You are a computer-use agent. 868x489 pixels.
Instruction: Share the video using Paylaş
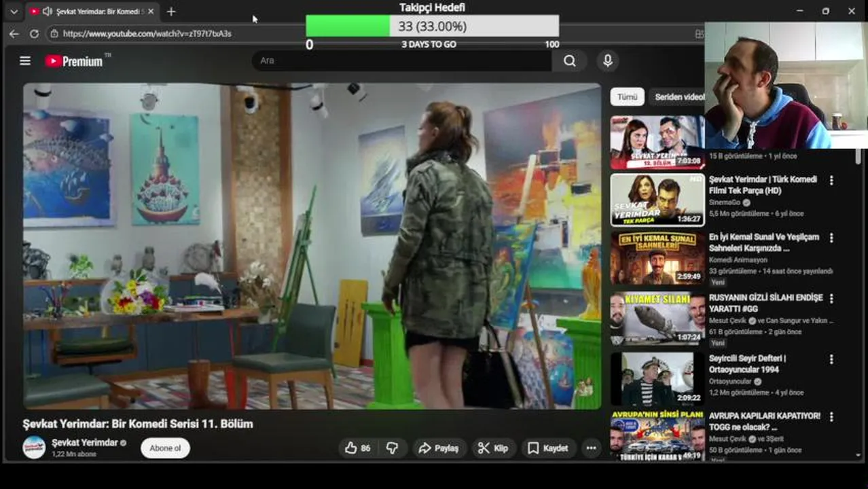(439, 448)
